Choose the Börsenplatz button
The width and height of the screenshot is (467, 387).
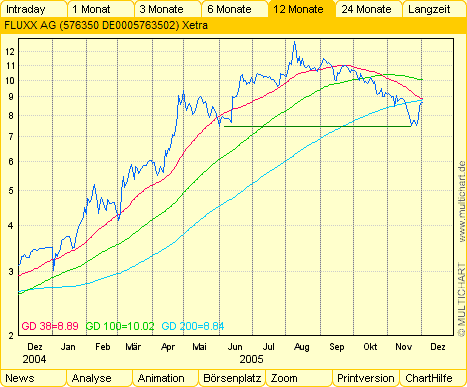pos(232,378)
